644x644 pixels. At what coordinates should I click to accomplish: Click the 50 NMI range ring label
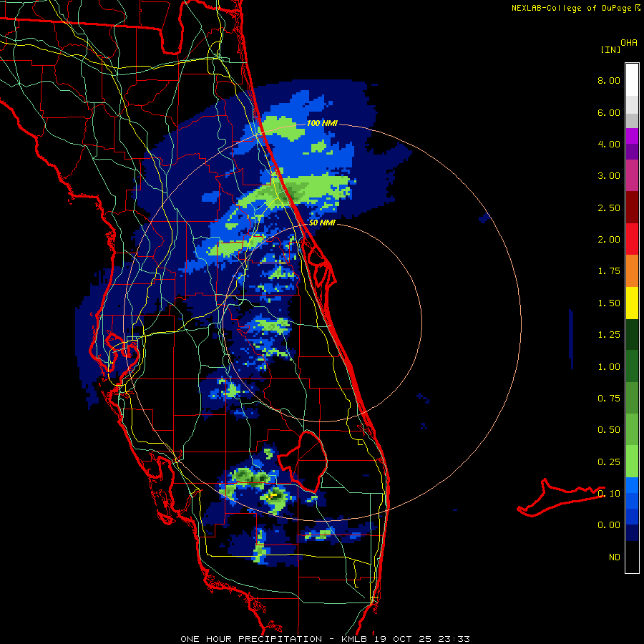[322, 223]
